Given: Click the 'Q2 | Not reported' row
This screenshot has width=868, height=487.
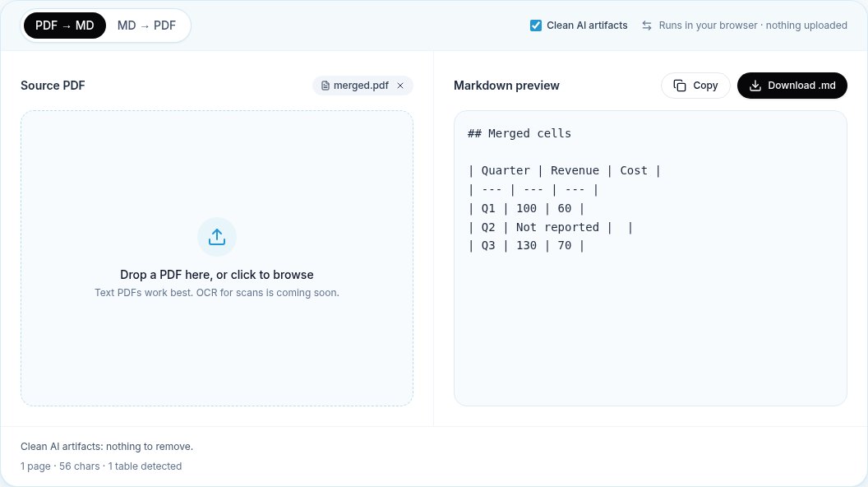Looking at the screenshot, I should (x=550, y=227).
